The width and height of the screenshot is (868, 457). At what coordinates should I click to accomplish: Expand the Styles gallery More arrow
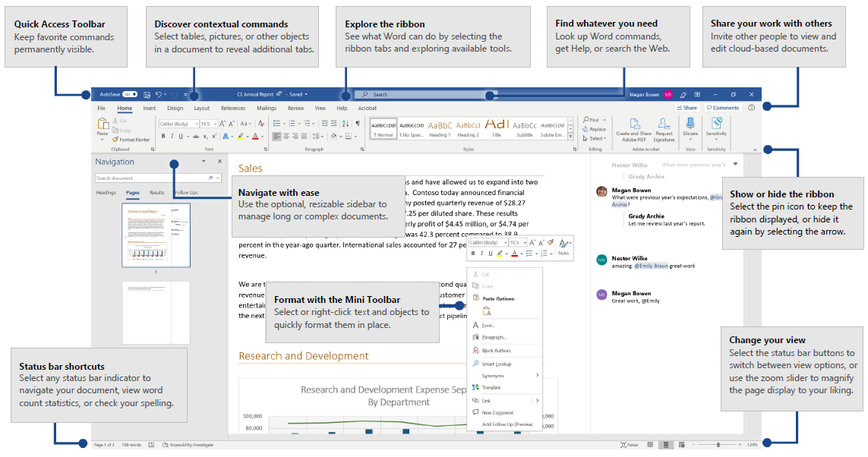pyautogui.click(x=571, y=136)
